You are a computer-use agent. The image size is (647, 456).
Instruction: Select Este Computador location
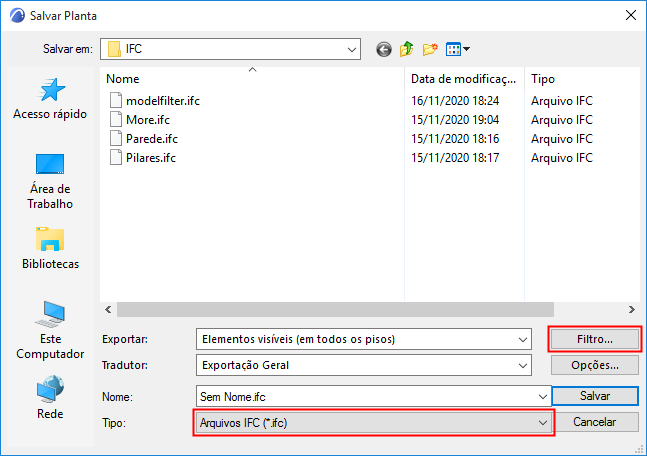(x=50, y=330)
